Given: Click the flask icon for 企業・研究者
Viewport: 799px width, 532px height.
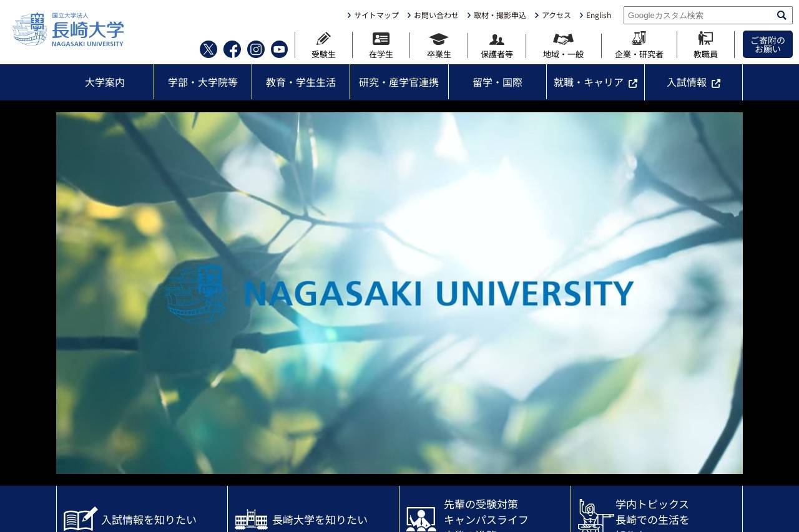Looking at the screenshot, I should (639, 38).
